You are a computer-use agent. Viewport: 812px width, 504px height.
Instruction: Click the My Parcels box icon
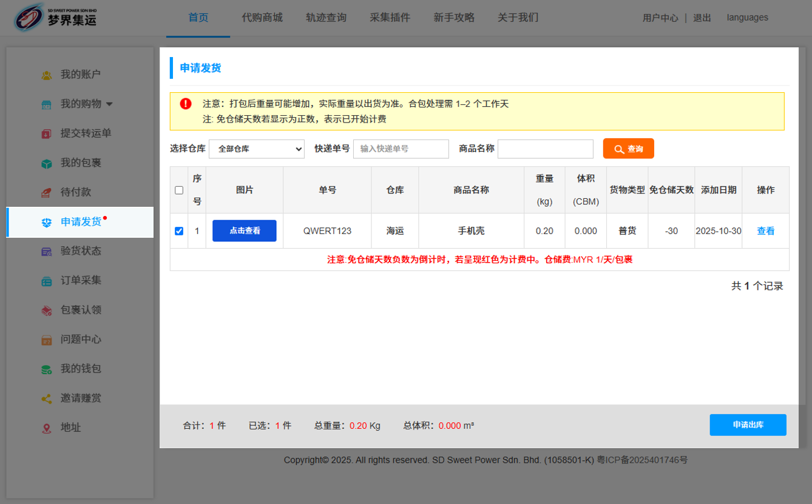pos(47,163)
